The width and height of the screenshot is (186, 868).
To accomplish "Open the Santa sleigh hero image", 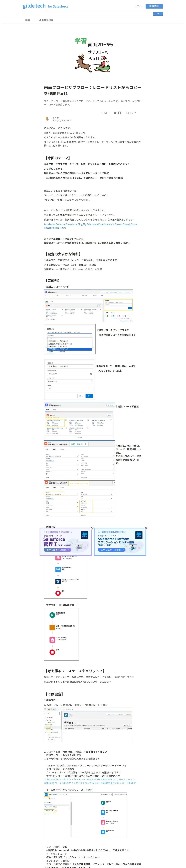I will point(93,55).
